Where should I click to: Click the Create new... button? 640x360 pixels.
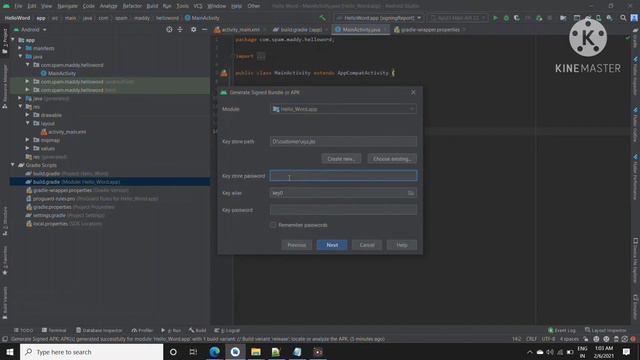[341, 159]
